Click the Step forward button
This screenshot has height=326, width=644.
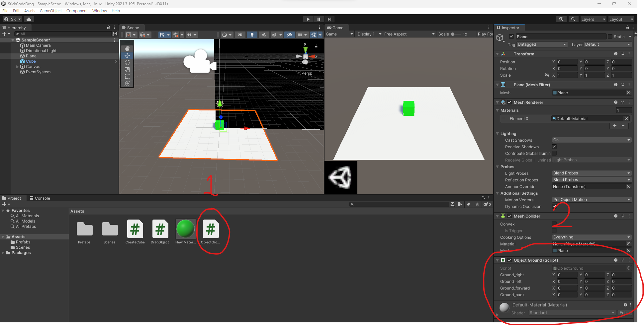coord(329,19)
